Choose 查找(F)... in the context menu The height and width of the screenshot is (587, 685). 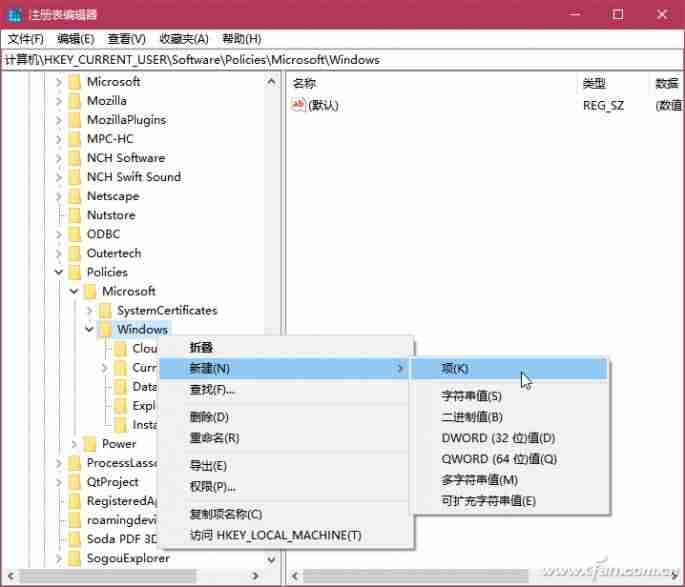286,390
